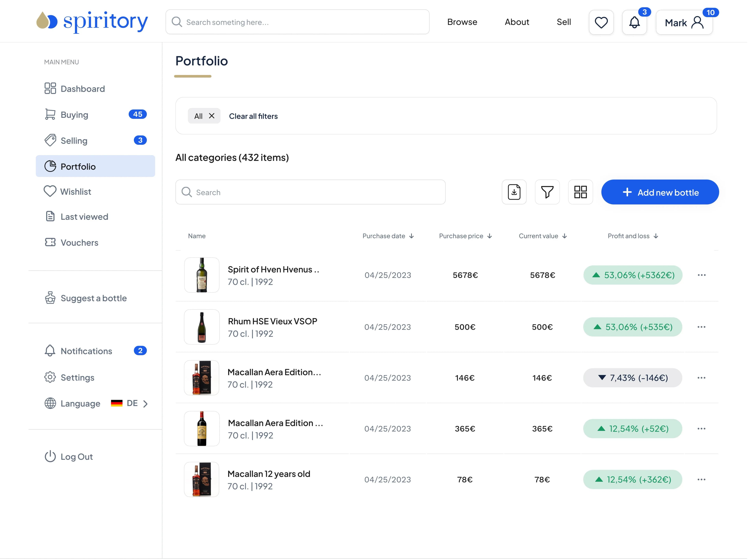Open the filter funnel icon
756x559 pixels.
547,192
